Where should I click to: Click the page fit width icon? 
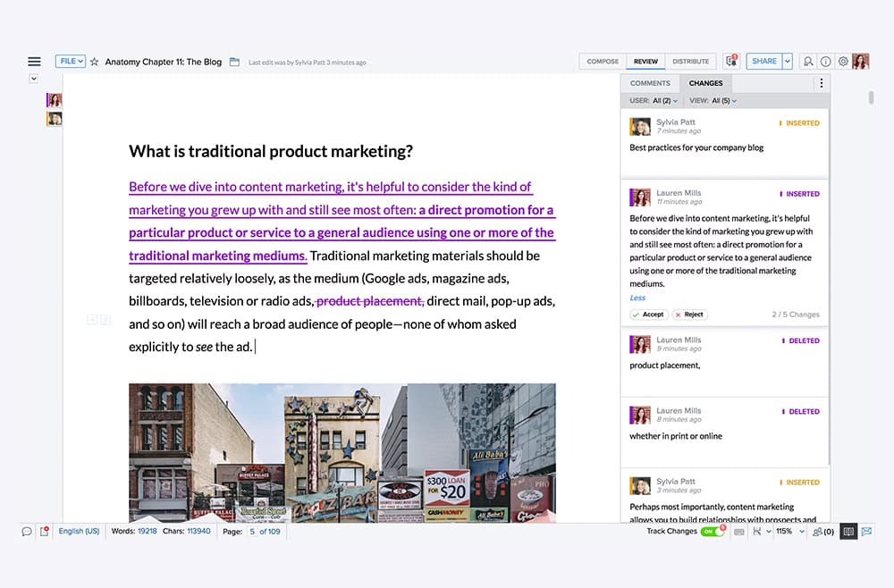pos(757,532)
